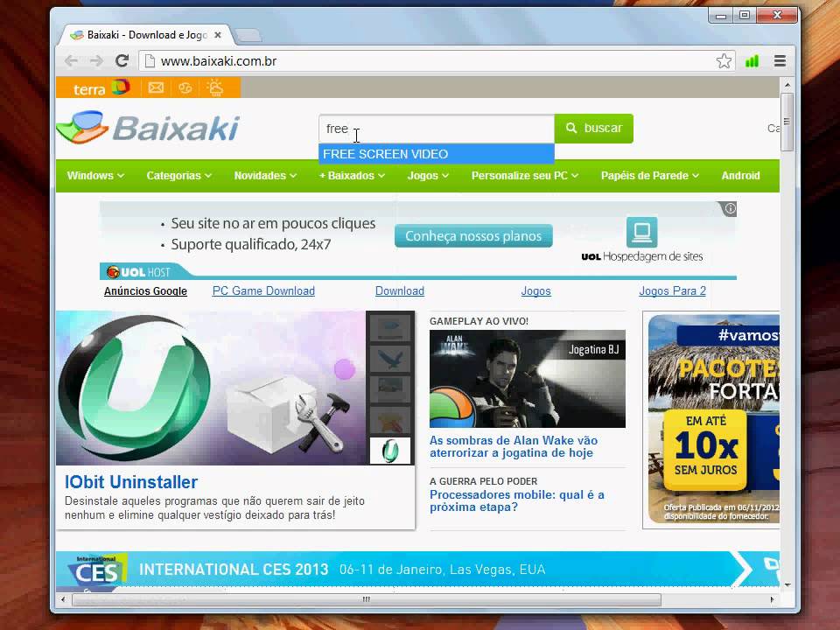This screenshot has width=840, height=630.
Task: Click Conheça nossos planos button
Action: 473,235
